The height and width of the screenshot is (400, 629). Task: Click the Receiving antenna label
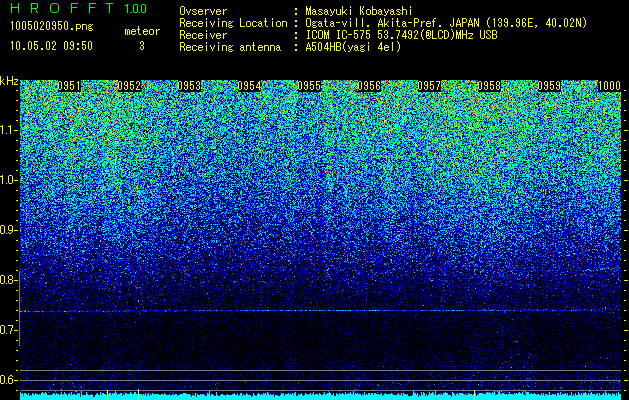[x=230, y=47]
